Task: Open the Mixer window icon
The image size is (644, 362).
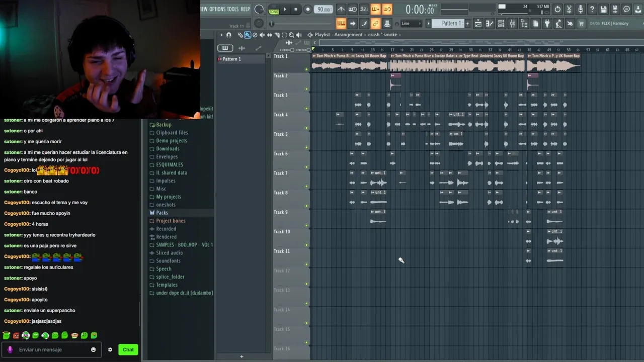Action: pyautogui.click(x=513, y=23)
